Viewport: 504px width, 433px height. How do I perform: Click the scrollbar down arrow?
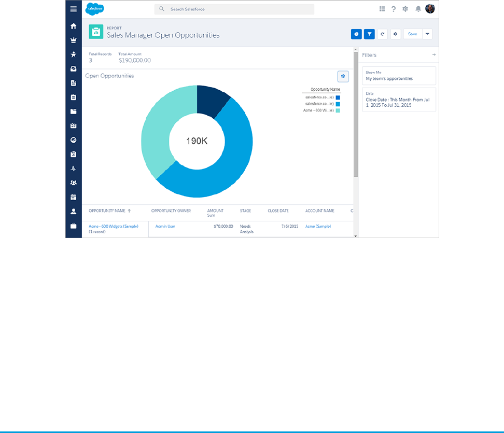tap(356, 236)
